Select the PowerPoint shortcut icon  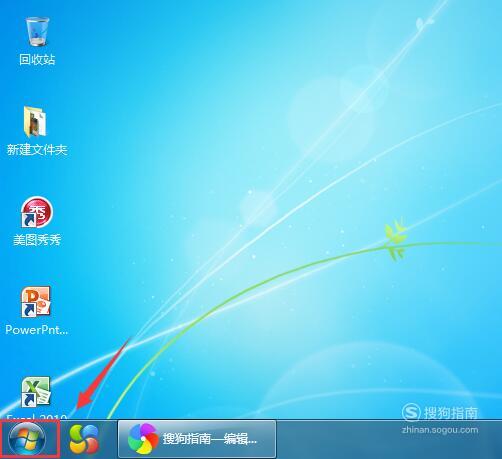click(36, 302)
